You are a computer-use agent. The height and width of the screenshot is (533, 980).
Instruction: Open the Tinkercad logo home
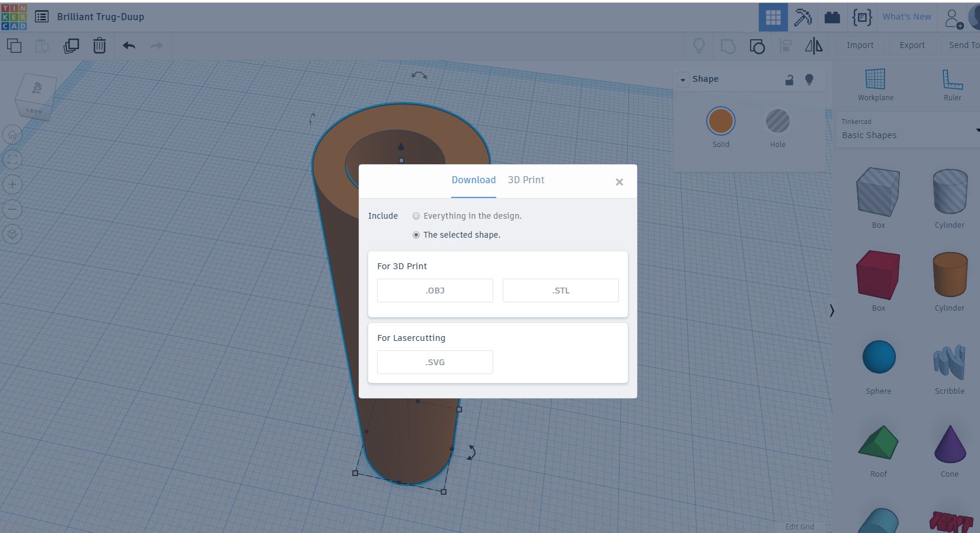click(x=14, y=17)
